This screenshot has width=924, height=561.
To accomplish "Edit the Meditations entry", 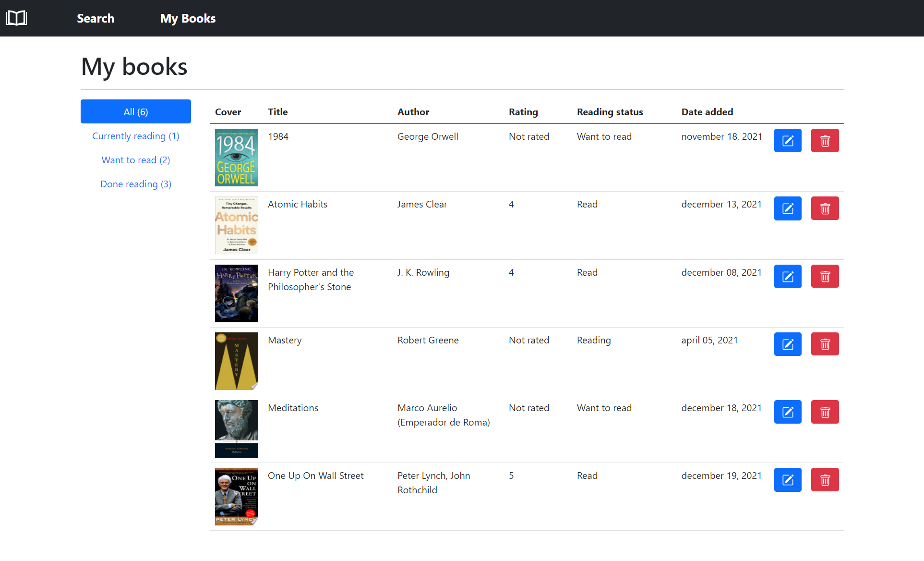I will 787,412.
